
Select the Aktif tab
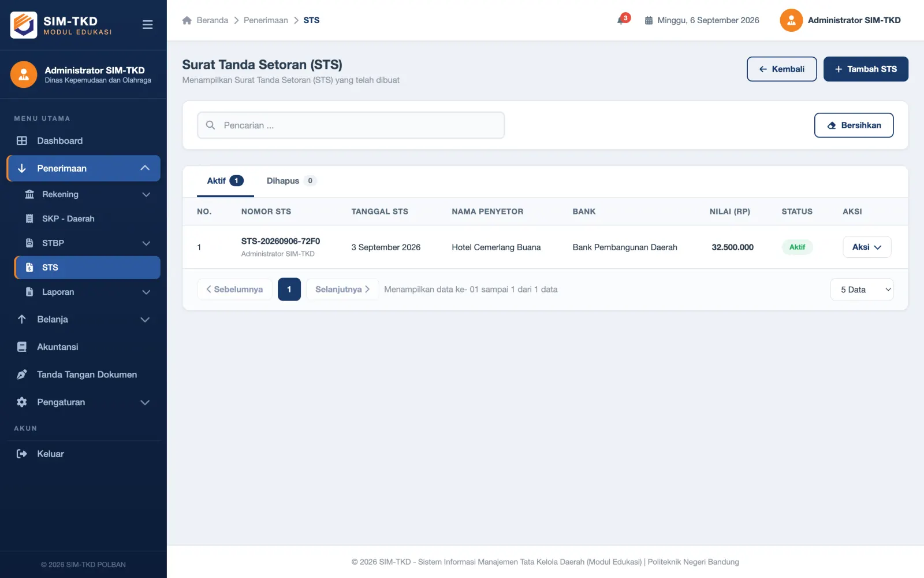coord(225,181)
